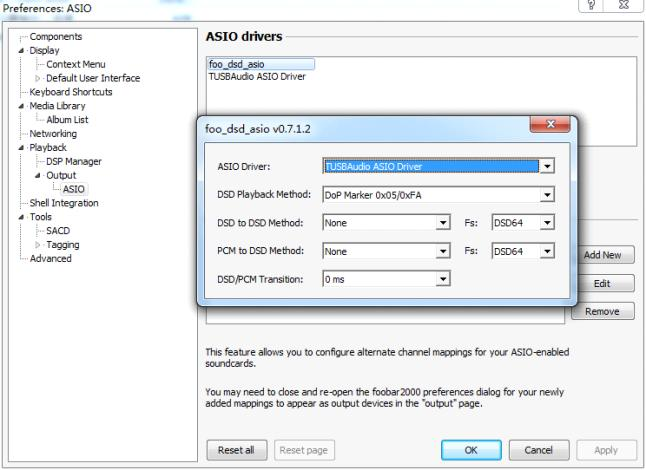Image resolution: width=646 pixels, height=470 pixels.
Task: Remove the selected ASIO mapping
Action: [603, 312]
